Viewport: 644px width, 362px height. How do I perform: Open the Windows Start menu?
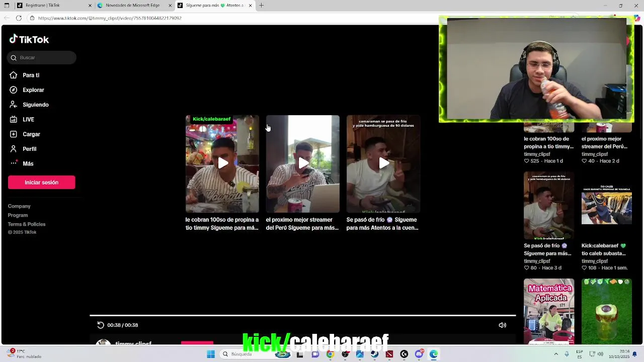tap(211, 354)
